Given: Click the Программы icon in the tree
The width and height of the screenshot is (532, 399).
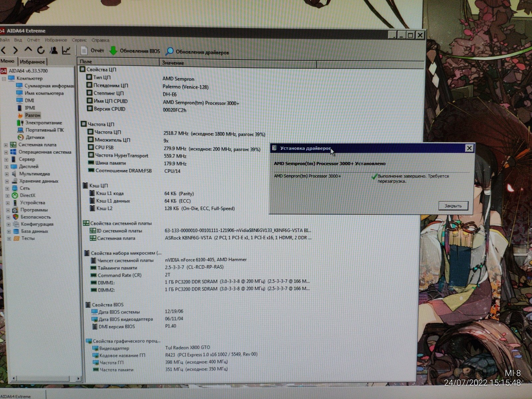Looking at the screenshot, I should [15, 210].
